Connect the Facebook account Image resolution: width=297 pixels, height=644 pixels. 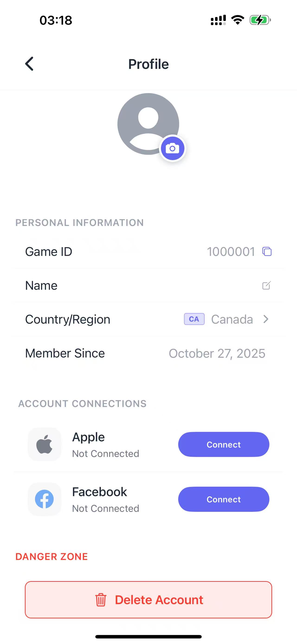tap(223, 499)
